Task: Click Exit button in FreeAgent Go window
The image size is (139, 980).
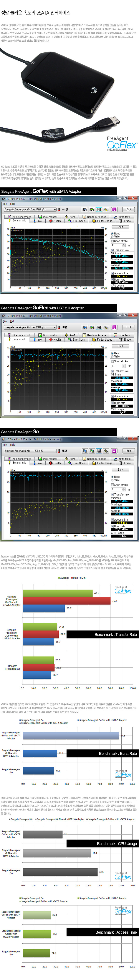Action: point(129,451)
